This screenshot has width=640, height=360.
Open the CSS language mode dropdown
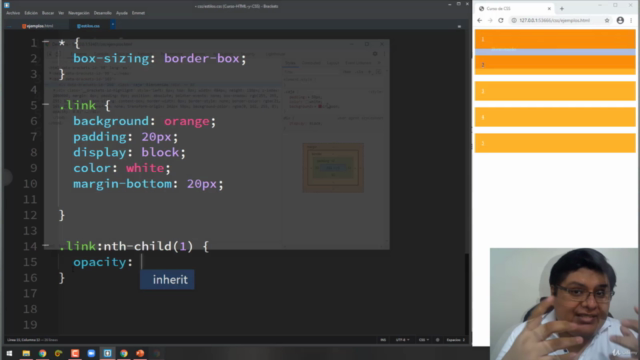click(x=424, y=340)
